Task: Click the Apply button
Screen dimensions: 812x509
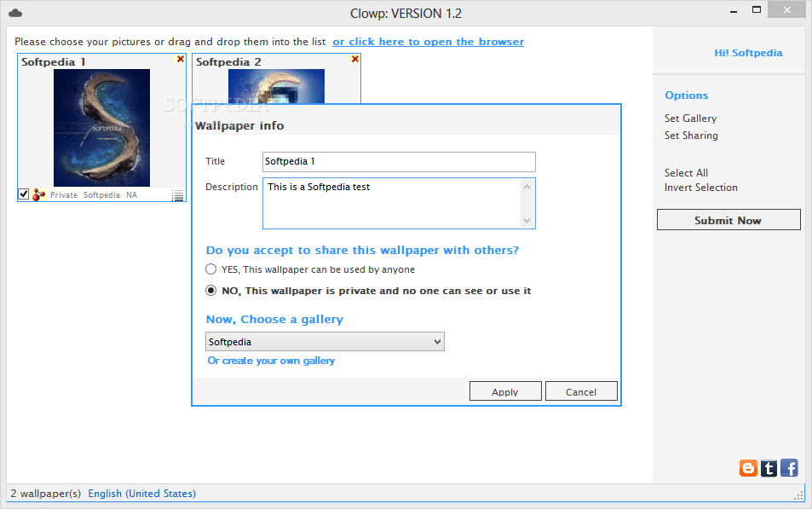Action: tap(505, 391)
